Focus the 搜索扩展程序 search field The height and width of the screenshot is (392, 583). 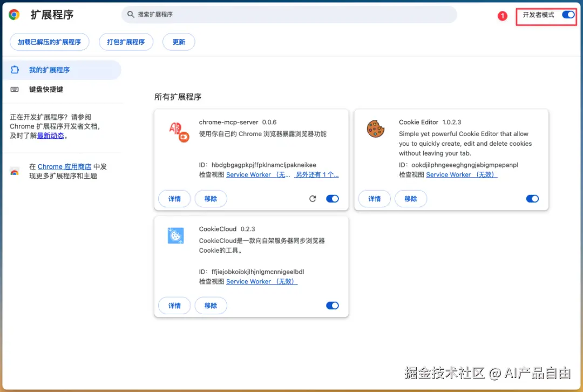[289, 15]
